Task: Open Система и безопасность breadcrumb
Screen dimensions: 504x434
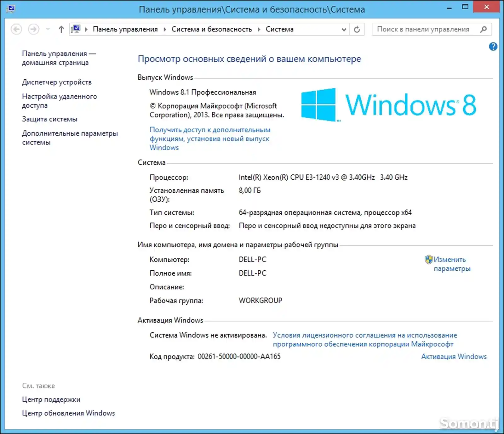Action: (x=212, y=29)
